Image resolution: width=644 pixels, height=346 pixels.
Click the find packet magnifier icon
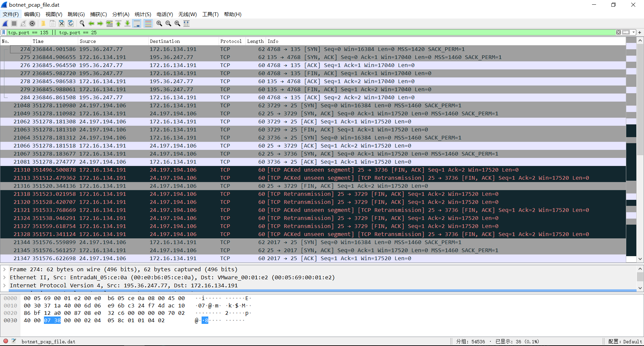pos(82,23)
